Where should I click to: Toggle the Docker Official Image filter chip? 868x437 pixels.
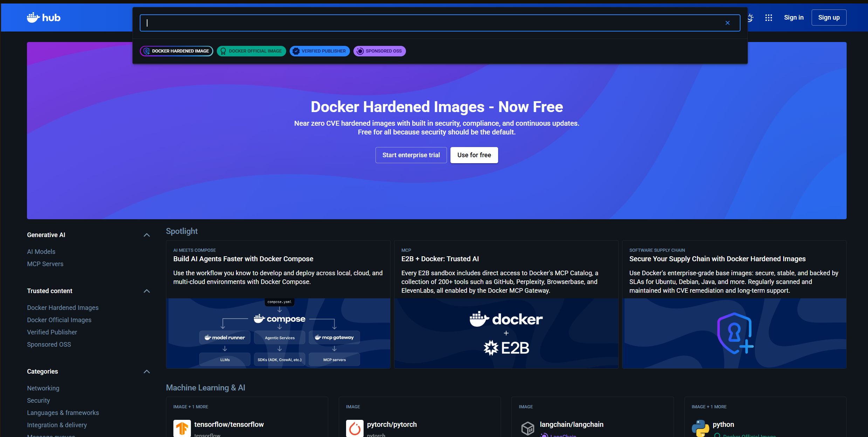[252, 51]
